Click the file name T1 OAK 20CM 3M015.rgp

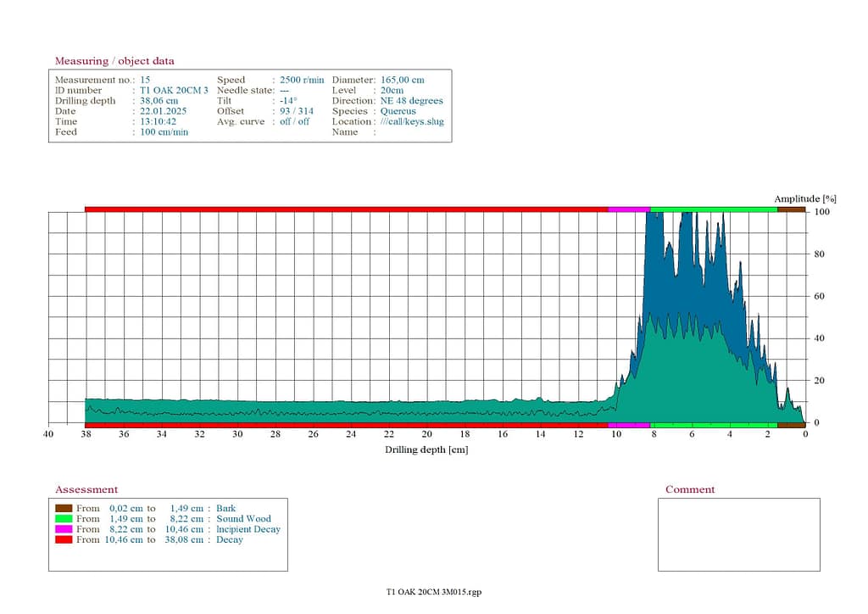(x=433, y=592)
